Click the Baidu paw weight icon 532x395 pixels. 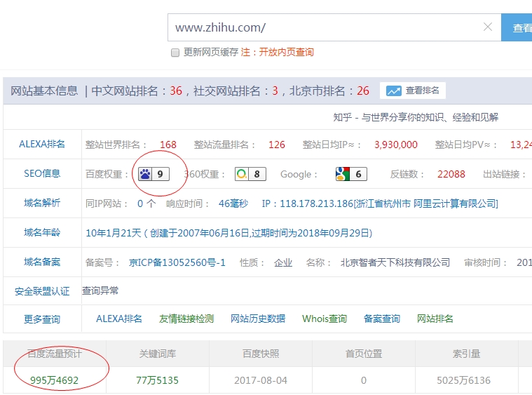pos(145,174)
